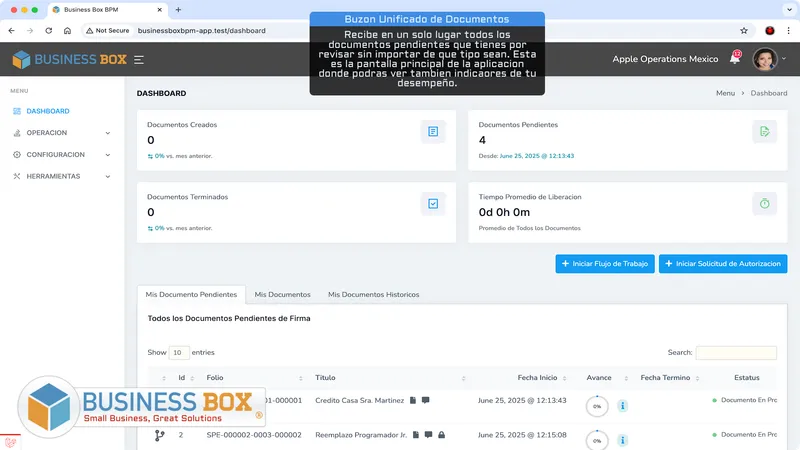Expand the HERRAMIENTAS sidebar menu

[x=61, y=177]
